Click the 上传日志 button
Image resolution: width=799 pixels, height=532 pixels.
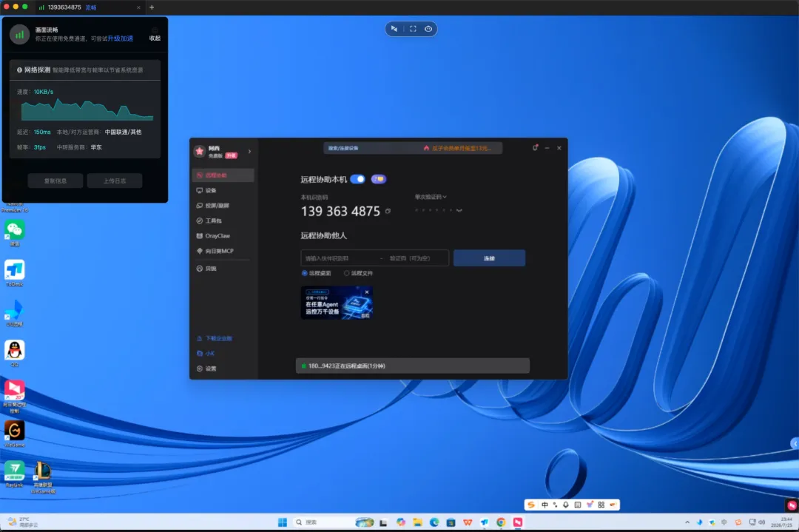[x=115, y=181]
